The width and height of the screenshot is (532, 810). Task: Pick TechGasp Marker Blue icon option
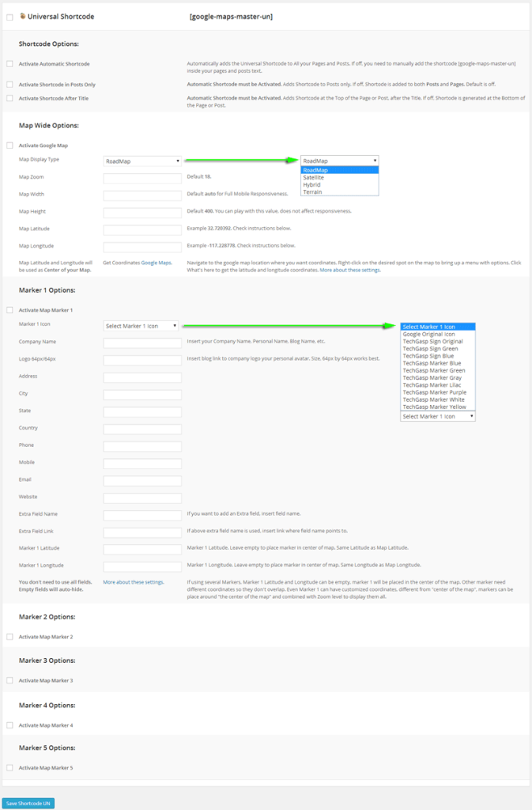(432, 363)
